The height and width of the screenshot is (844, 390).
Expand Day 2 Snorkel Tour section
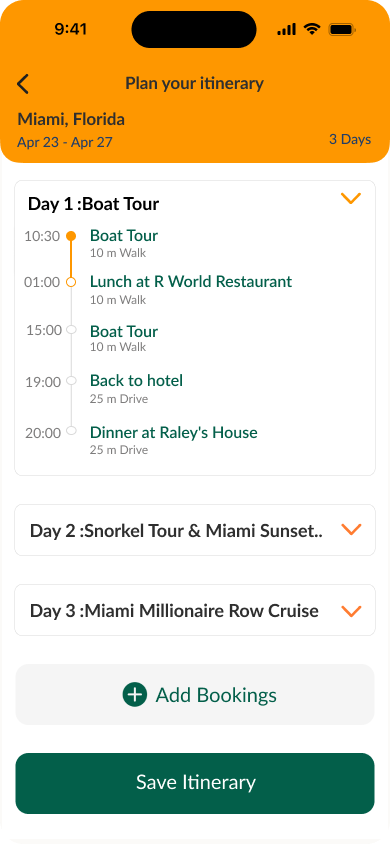click(351, 530)
